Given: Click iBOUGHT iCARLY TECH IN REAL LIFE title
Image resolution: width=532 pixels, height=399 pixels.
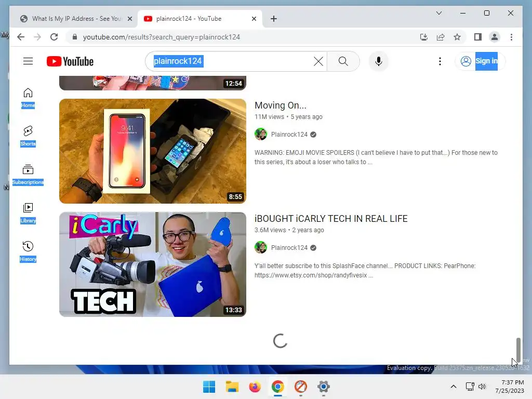Looking at the screenshot, I should tap(331, 219).
